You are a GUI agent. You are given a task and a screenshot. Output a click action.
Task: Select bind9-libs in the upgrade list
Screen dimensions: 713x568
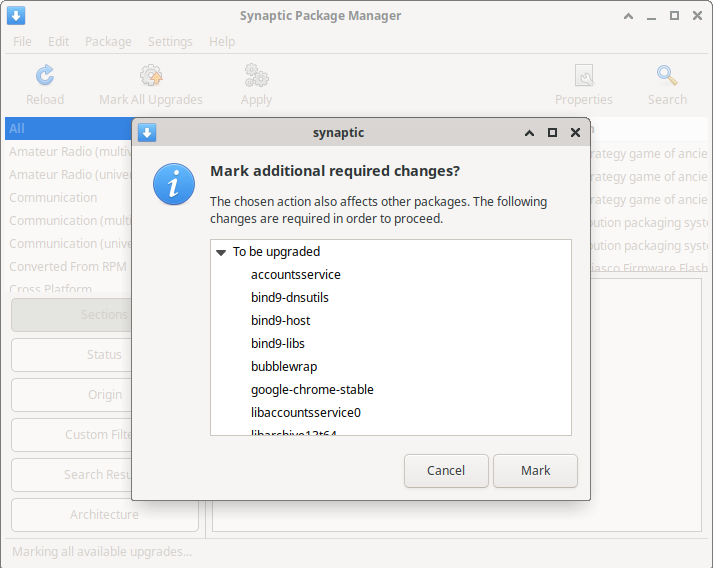tap(278, 343)
